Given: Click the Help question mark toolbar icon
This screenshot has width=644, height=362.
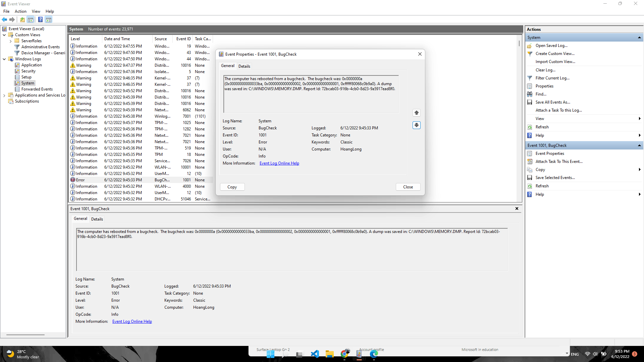Looking at the screenshot, I should coord(40,19).
